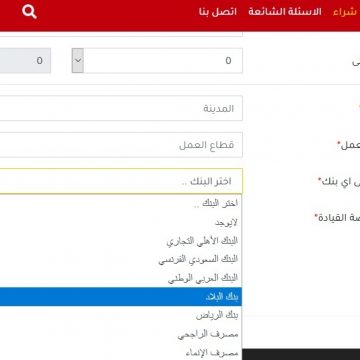This screenshot has height=360, width=360.
Task: Expand the dropdown arrow beside the 0 value
Action: (78, 60)
